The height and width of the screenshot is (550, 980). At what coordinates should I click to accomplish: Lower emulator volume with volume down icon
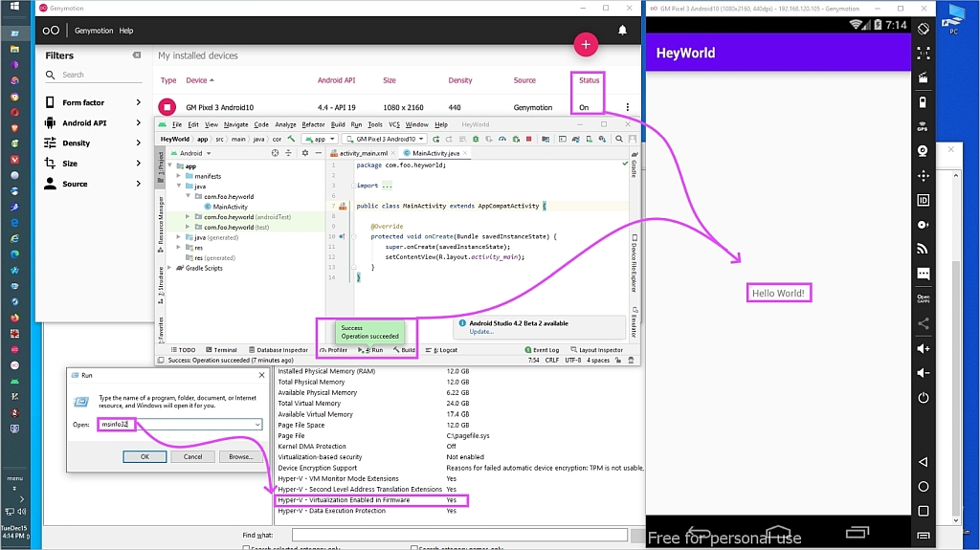924,372
